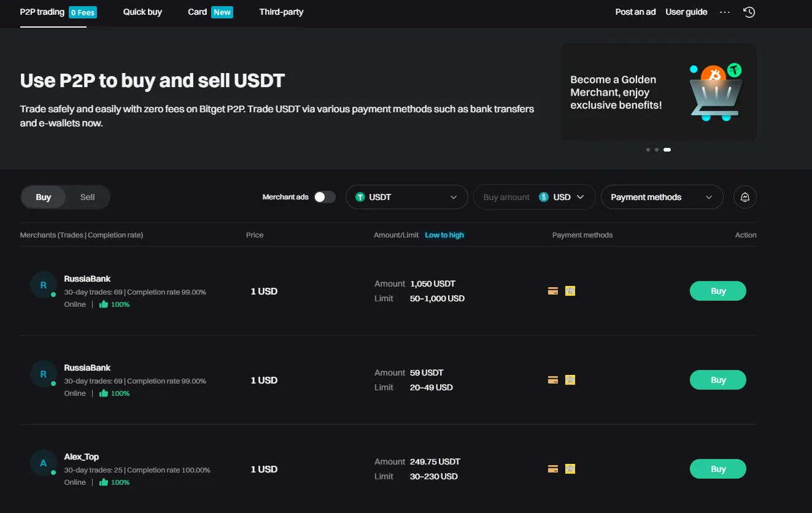Click thumbs-up 100% rating for Alex_Top
Viewport: 812px width, 513px height.
tap(114, 482)
